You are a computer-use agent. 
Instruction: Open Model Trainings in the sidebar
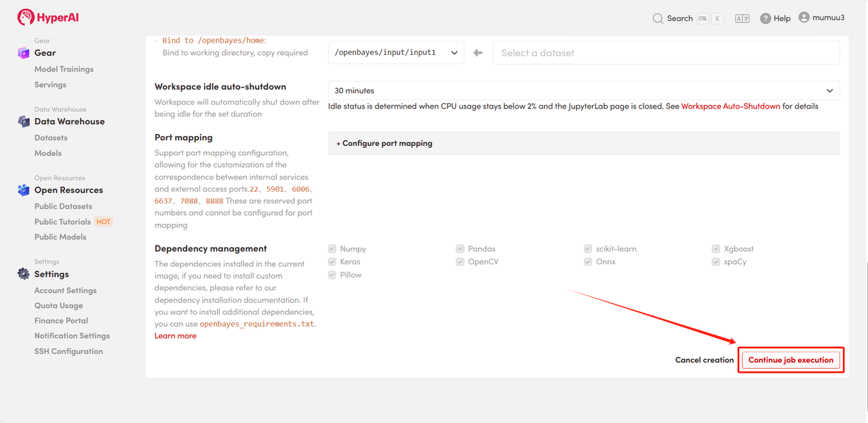tap(64, 69)
